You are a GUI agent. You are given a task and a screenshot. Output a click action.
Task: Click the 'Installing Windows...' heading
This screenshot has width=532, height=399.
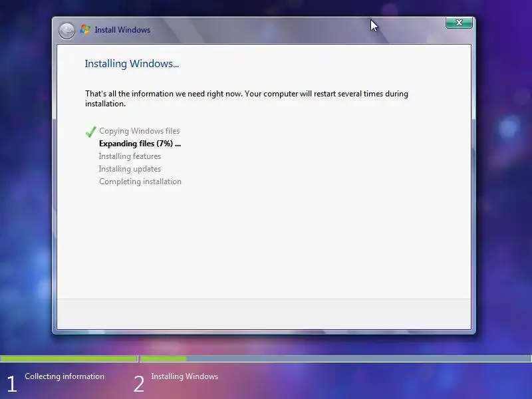point(132,64)
